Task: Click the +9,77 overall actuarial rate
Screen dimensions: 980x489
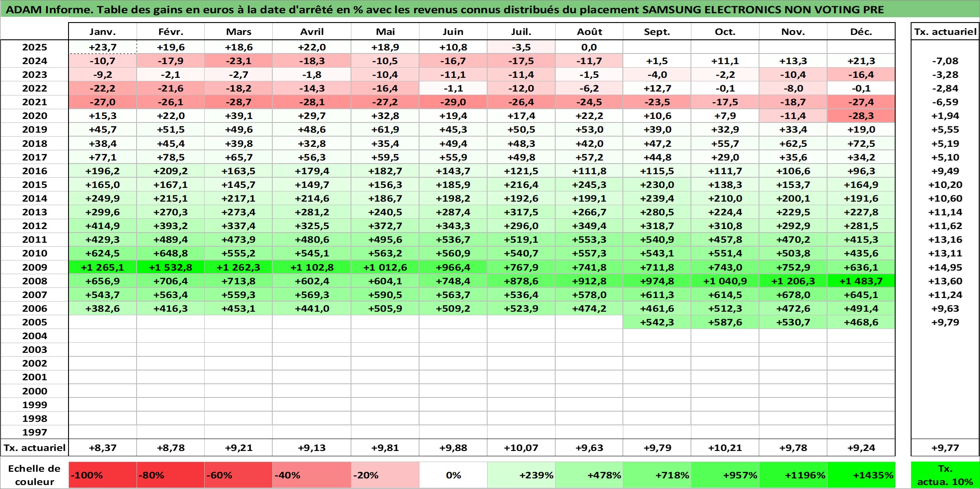Action: [945, 448]
